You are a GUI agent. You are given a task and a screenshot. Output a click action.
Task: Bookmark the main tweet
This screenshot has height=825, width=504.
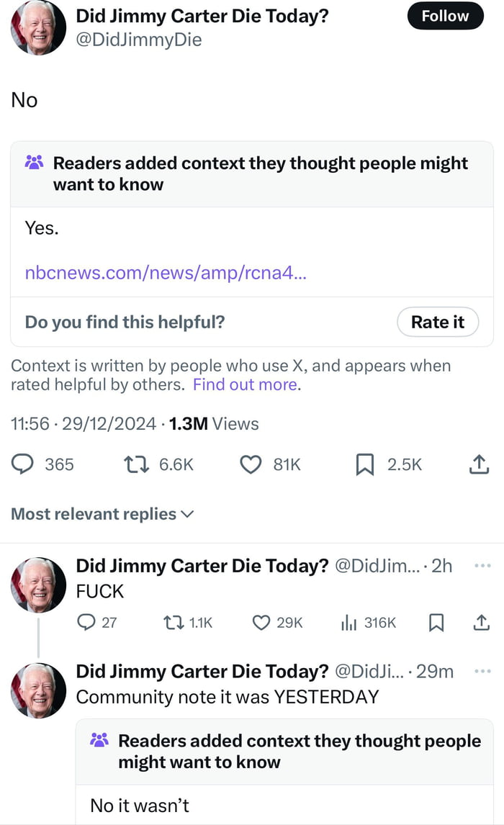click(364, 464)
